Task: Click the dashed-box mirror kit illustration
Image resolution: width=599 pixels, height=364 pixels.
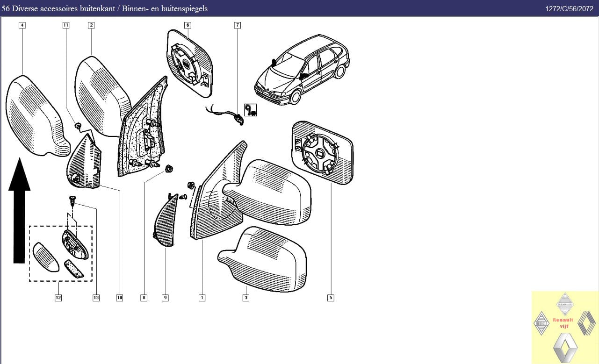Action: pyautogui.click(x=61, y=253)
